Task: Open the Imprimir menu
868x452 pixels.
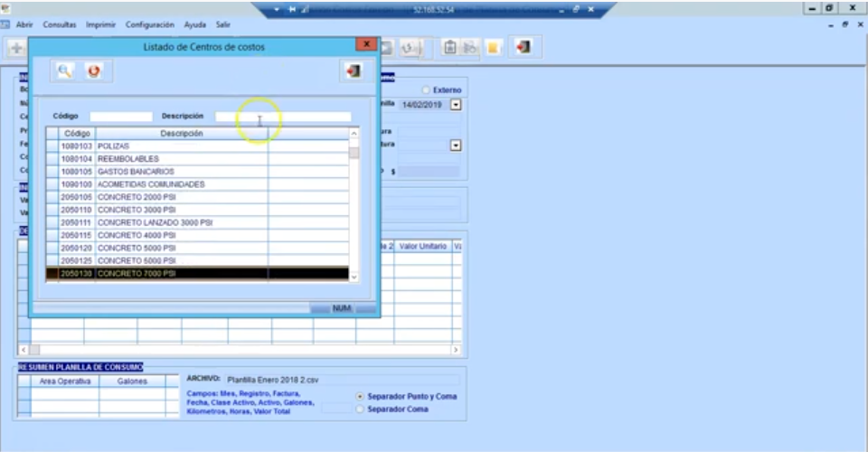Action: (x=100, y=24)
